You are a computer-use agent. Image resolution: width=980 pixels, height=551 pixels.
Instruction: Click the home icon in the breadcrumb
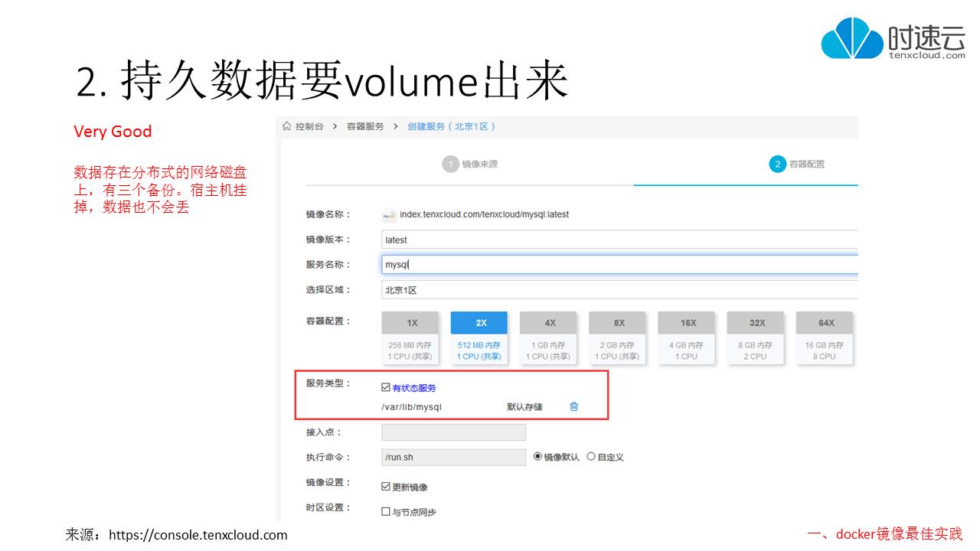(286, 126)
